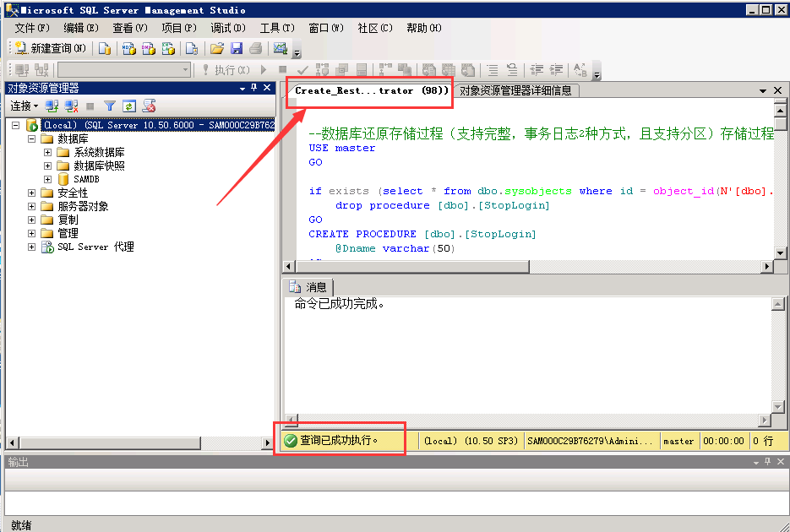This screenshot has width=790, height=532.
Task: Create a new Analysis Services DMX query
Action: click(x=149, y=48)
